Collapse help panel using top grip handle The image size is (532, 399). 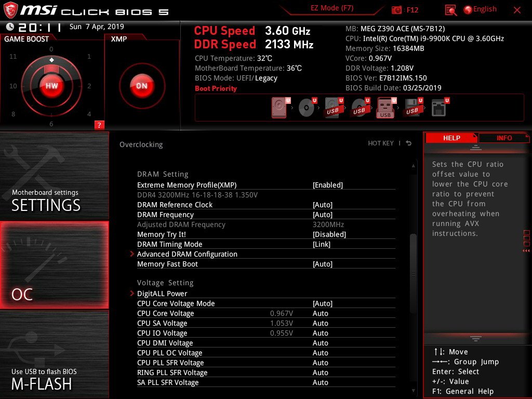coord(476,148)
